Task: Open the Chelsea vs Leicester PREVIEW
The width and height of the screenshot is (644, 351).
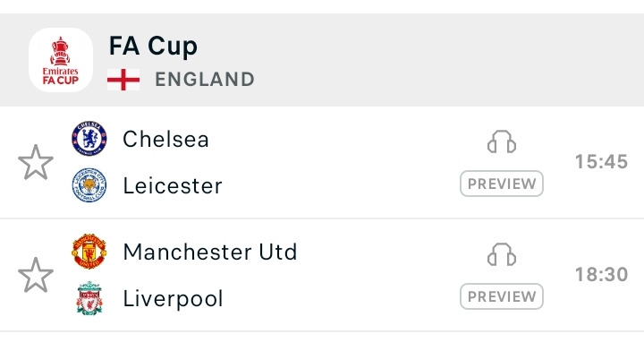Action: tap(502, 184)
